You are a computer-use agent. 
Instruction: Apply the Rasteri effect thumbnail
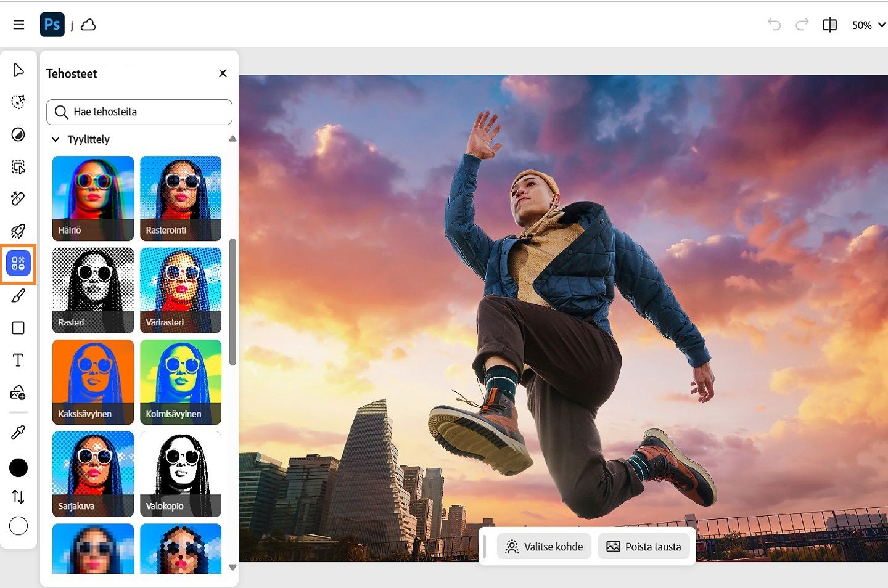pyautogui.click(x=93, y=290)
